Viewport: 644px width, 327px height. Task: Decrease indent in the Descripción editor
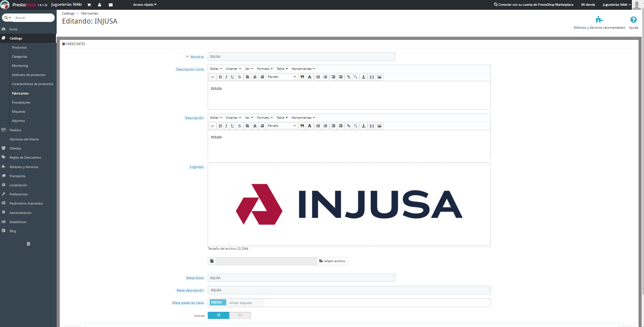pyautogui.click(x=333, y=126)
